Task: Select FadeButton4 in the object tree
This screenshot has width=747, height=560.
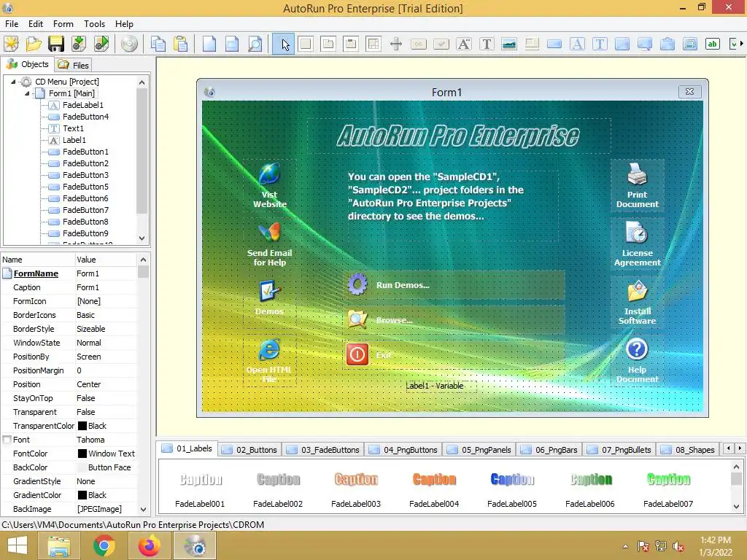Action: [x=85, y=117]
